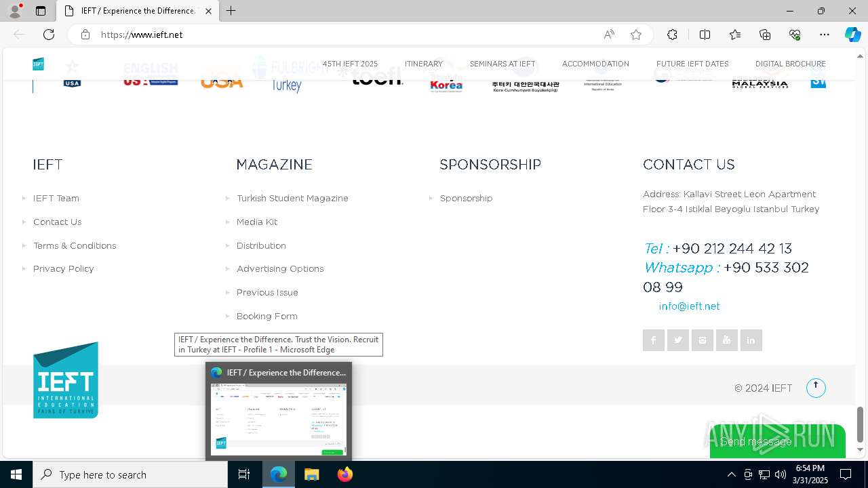This screenshot has height=488, width=868.
Task: Click the page vertical scrollbar thumb
Action: coord(861,424)
